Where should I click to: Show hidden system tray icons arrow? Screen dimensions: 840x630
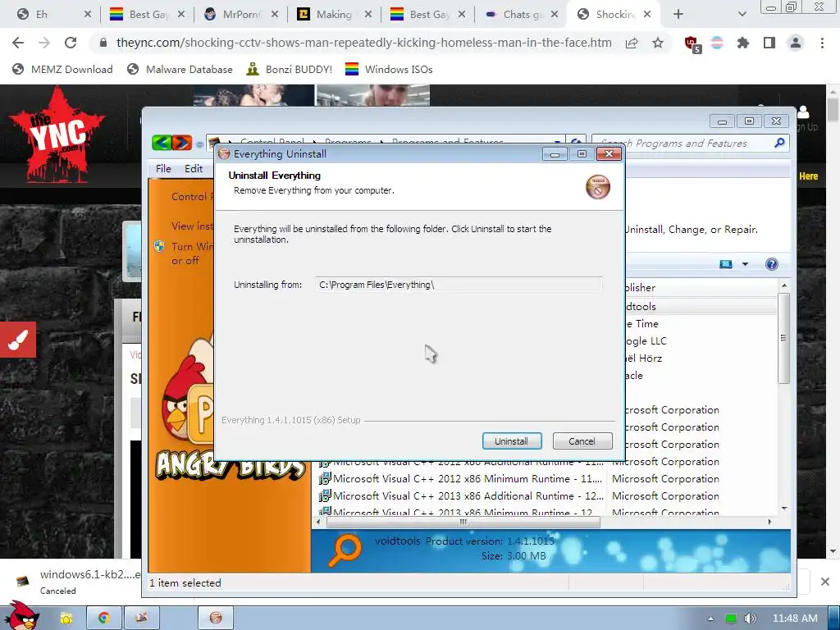coord(711,619)
